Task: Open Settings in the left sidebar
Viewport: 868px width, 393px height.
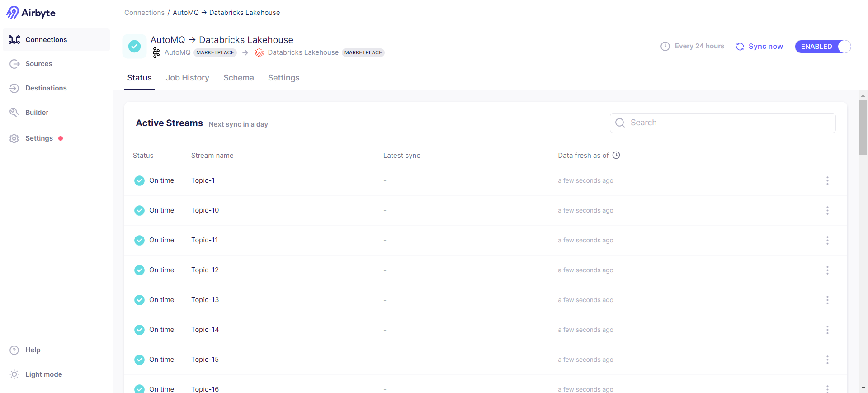Action: [39, 138]
